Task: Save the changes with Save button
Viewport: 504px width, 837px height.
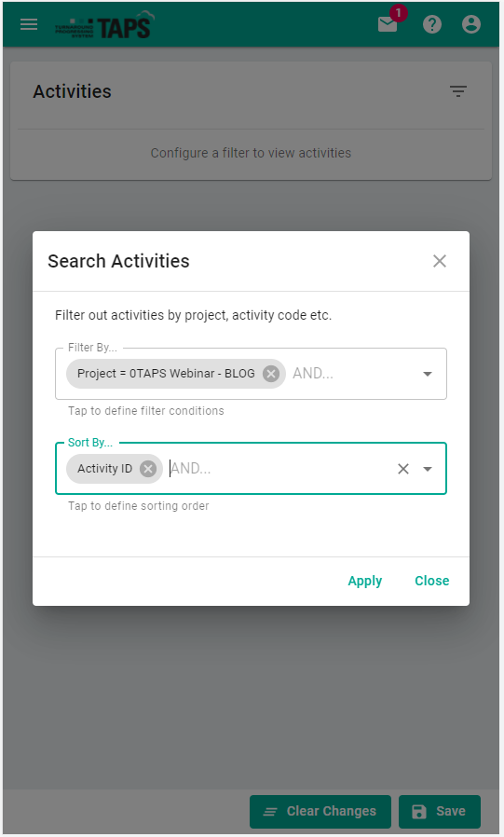Action: click(x=440, y=812)
